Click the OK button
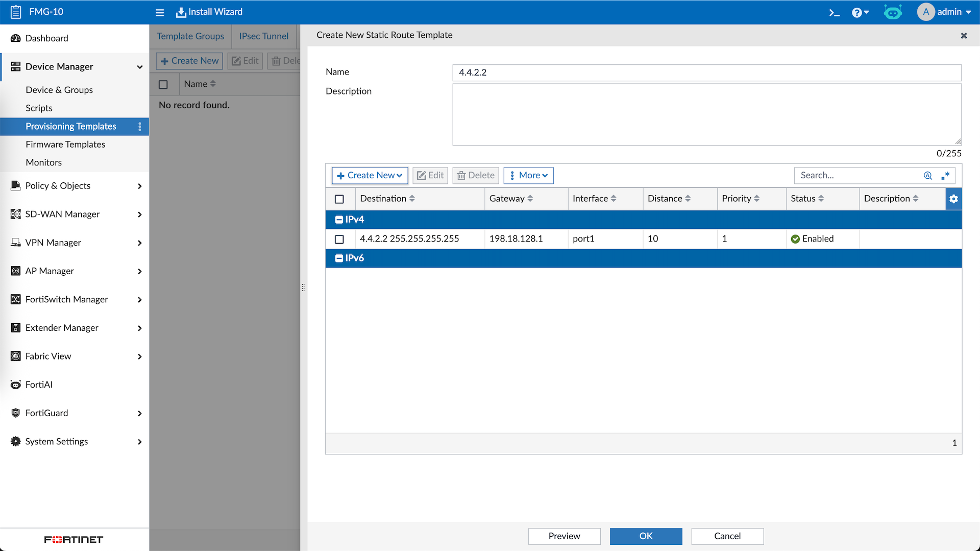The width and height of the screenshot is (980, 551). coord(646,536)
